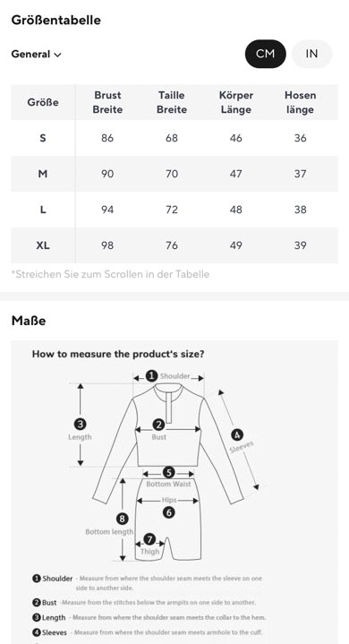This screenshot has width=349, height=644.
Task: Click the Sleeves marker number 4 in the diagram
Action: (x=237, y=434)
